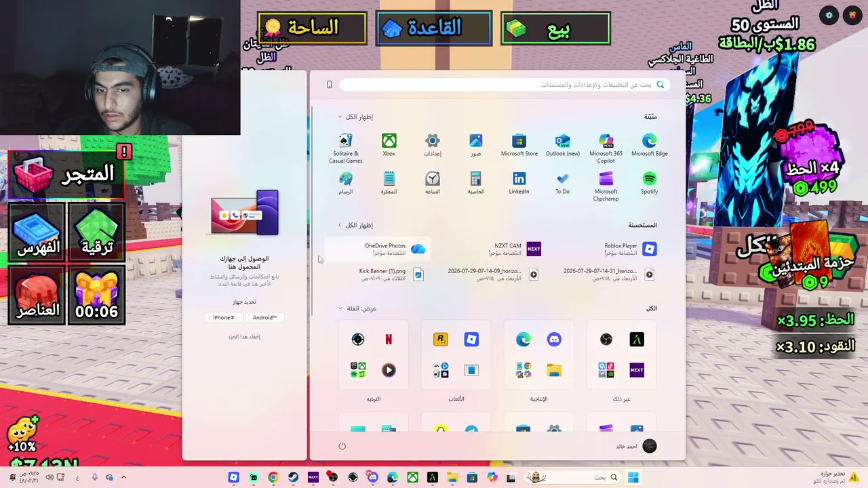Click the taskbar search box

pos(573,477)
